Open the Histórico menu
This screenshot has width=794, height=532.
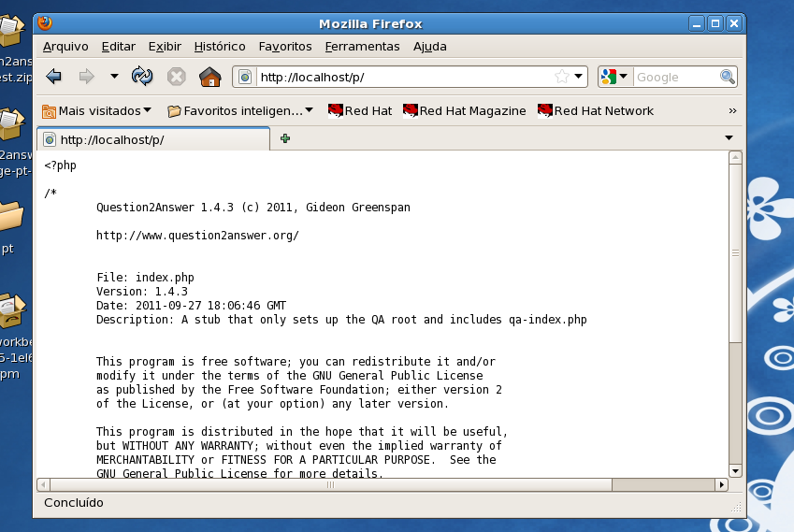click(x=220, y=46)
